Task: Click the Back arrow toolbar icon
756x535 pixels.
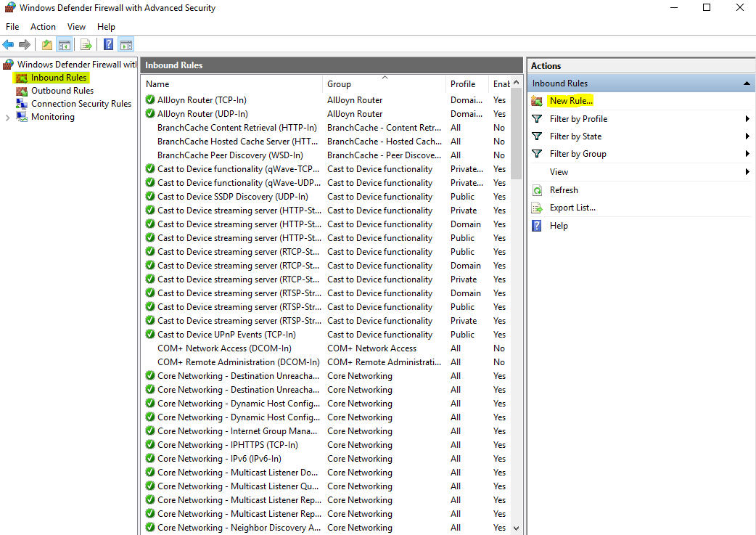Action: [8, 45]
